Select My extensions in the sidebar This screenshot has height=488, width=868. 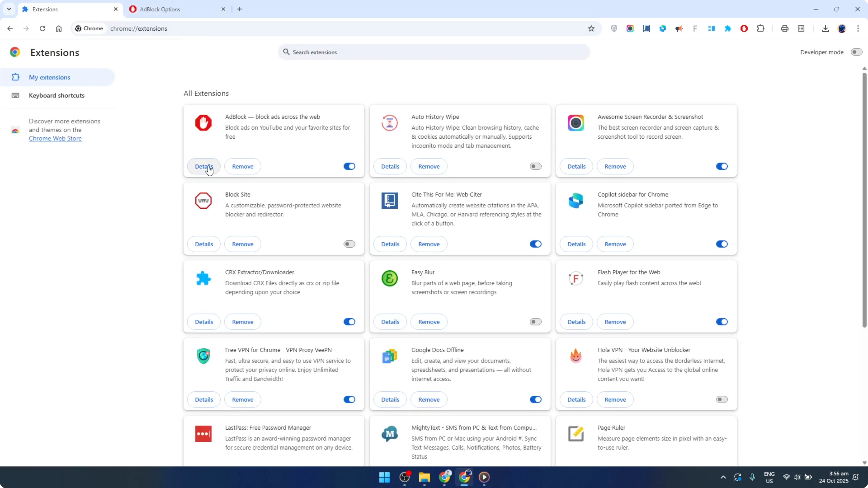(50, 77)
